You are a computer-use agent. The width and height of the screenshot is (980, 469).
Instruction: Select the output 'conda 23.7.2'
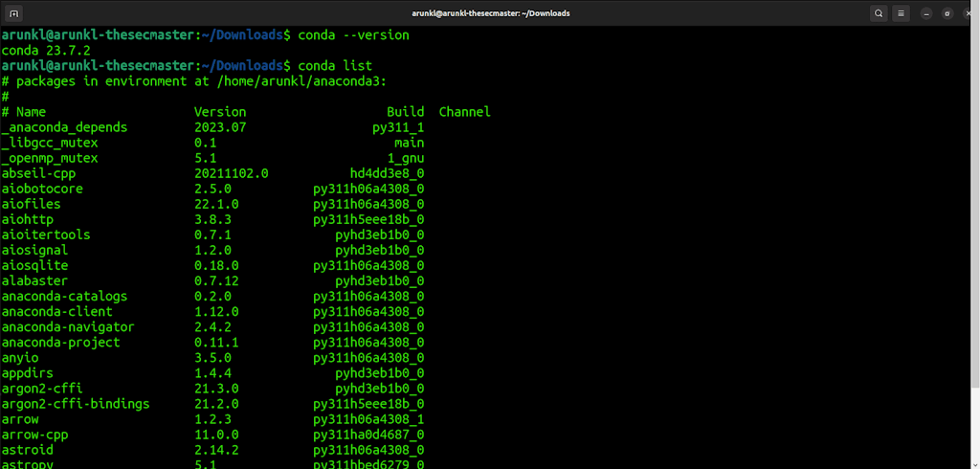(x=46, y=51)
